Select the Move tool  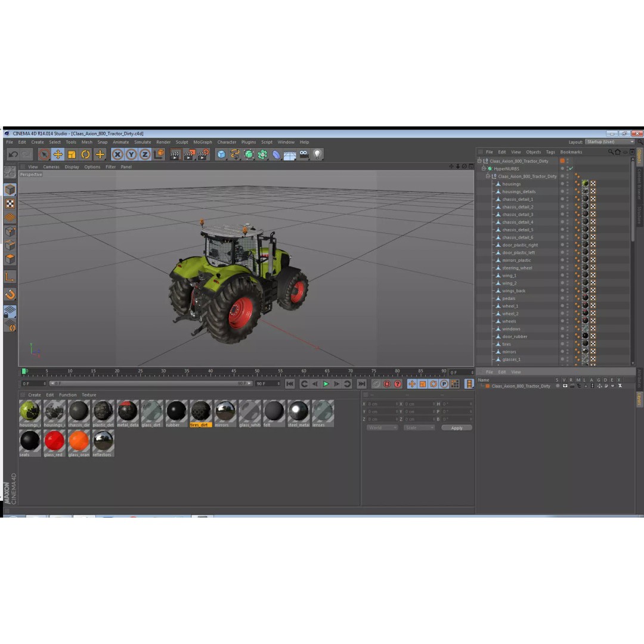tap(58, 154)
